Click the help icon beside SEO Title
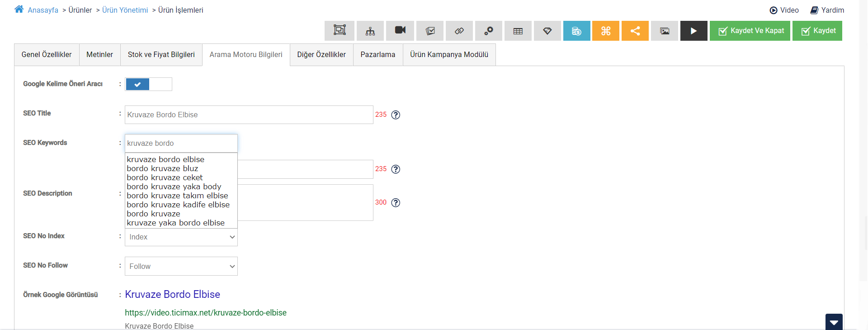 click(x=396, y=115)
